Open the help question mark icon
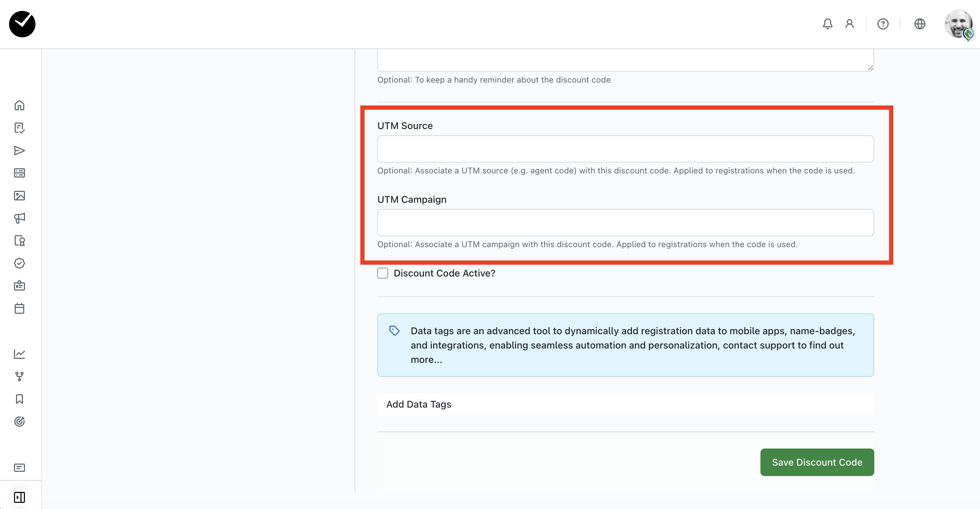 pyautogui.click(x=883, y=24)
